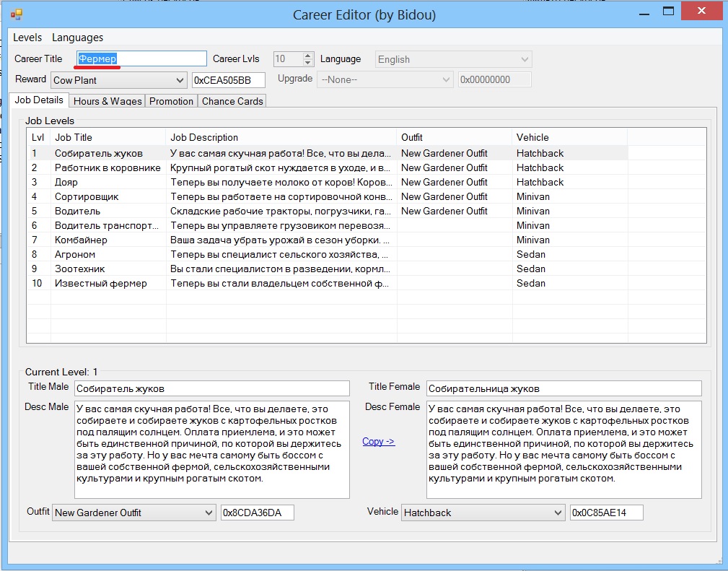The height and width of the screenshot is (571, 728).
Task: Select the level 10 Известный фермер row
Action: (x=108, y=283)
